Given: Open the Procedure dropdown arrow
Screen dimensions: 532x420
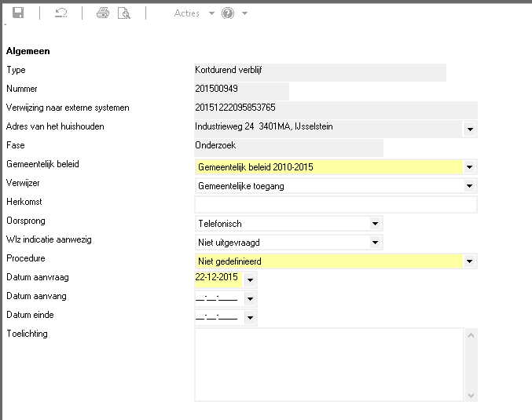Looking at the screenshot, I should pos(470,261).
